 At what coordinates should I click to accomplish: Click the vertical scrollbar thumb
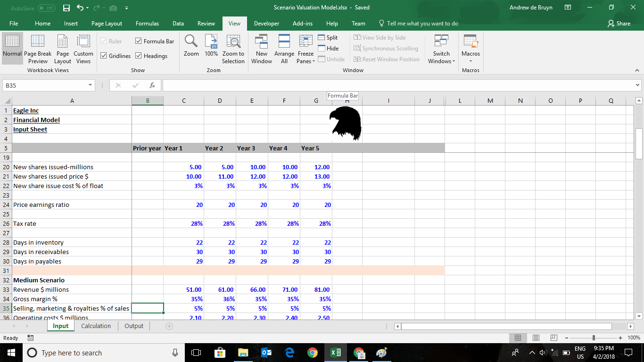639,144
